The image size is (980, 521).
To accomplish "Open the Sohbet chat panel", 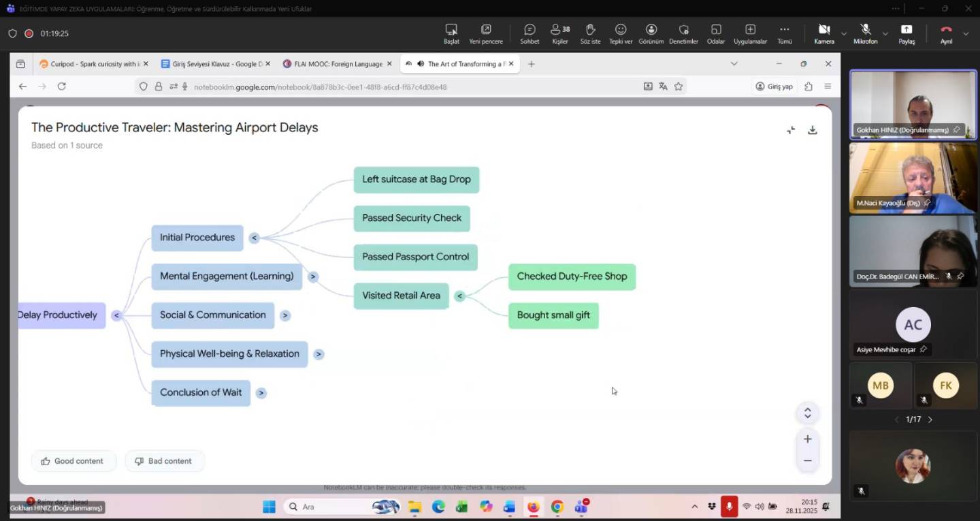I will pyautogui.click(x=529, y=33).
